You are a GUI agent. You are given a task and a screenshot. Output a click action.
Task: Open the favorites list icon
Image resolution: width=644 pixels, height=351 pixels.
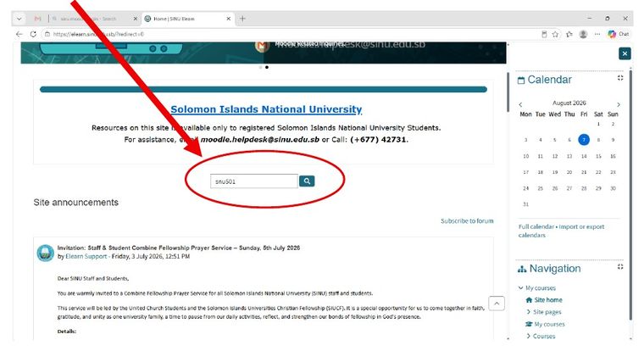tap(569, 34)
